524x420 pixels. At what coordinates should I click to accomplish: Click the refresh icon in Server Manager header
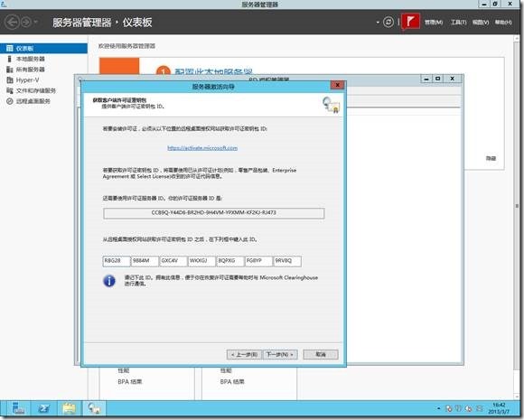point(388,23)
